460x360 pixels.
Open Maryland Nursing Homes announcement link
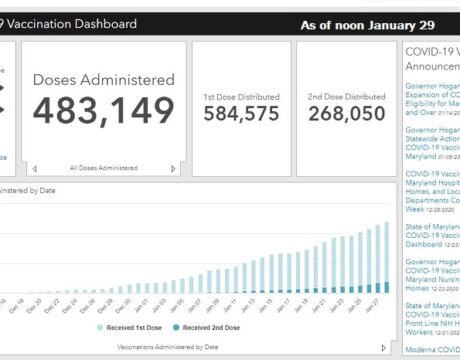click(433, 275)
